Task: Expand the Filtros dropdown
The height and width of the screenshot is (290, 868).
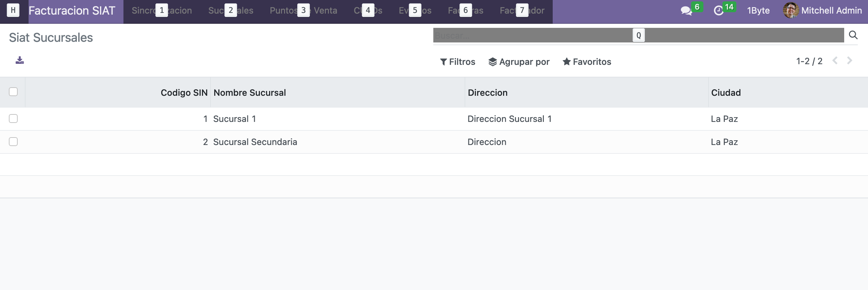Action: (x=457, y=62)
